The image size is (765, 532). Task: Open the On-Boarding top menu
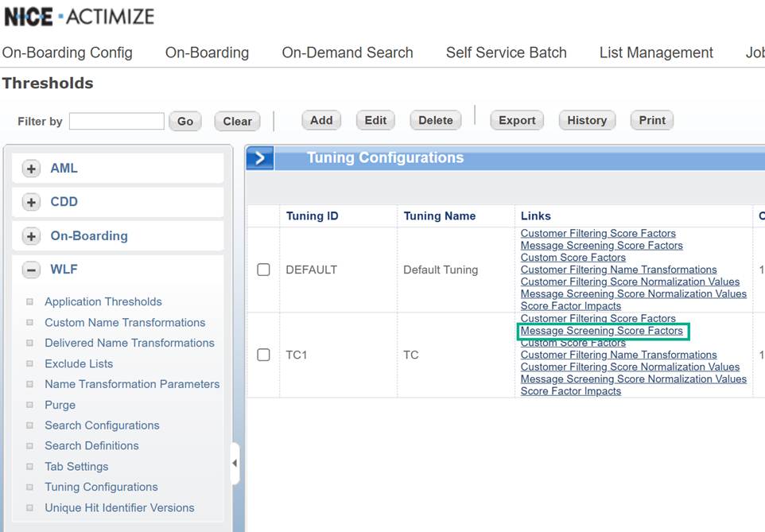(207, 52)
